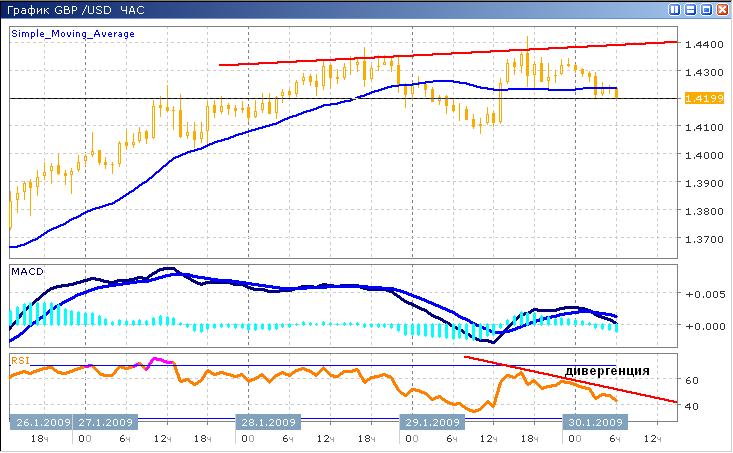This screenshot has height=453, width=733.
Task: Click the orange 1.4199 current price tag
Action: tap(697, 98)
